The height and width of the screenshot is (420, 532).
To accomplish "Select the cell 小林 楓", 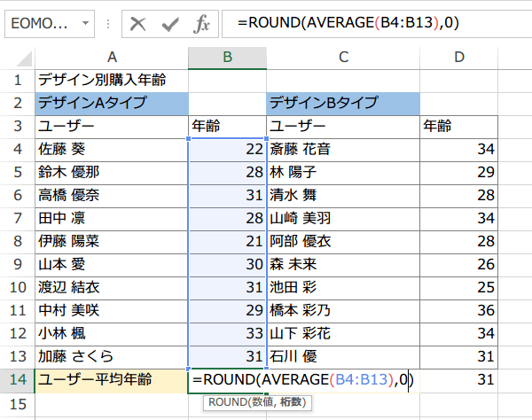I will pyautogui.click(x=112, y=334).
